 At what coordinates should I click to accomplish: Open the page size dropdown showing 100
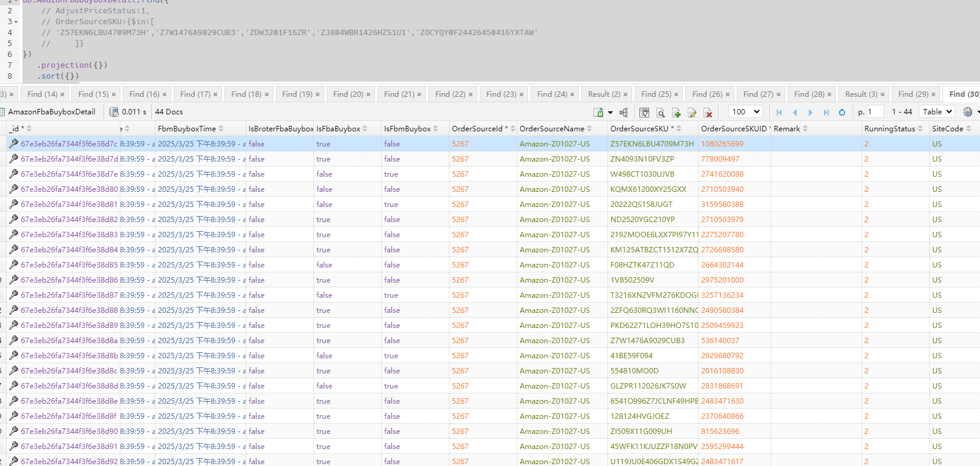[x=745, y=111]
